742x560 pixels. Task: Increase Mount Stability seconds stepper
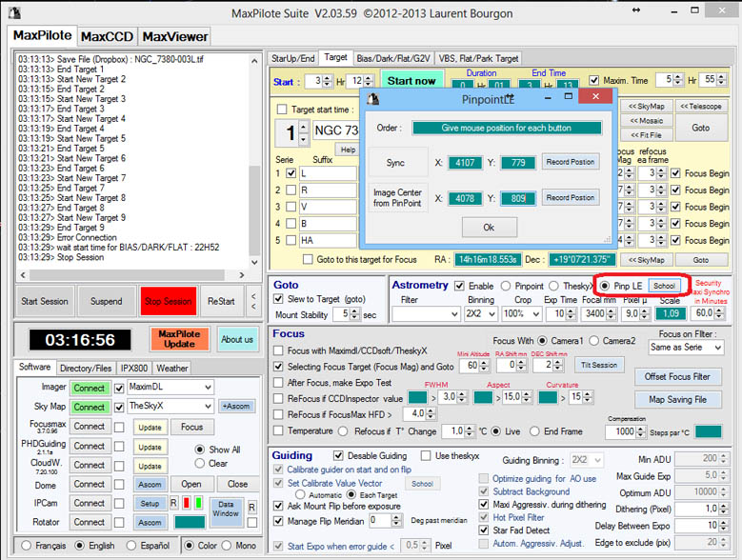pos(355,311)
